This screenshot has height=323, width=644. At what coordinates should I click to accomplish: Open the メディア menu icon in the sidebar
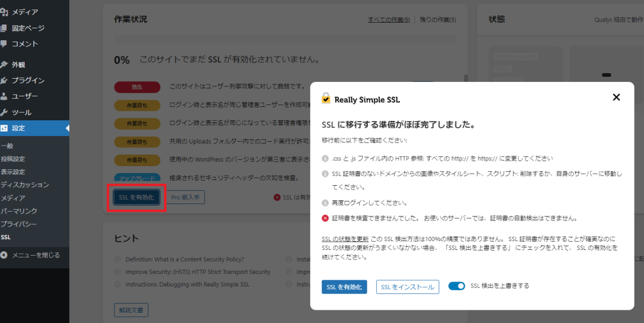pyautogui.click(x=5, y=12)
